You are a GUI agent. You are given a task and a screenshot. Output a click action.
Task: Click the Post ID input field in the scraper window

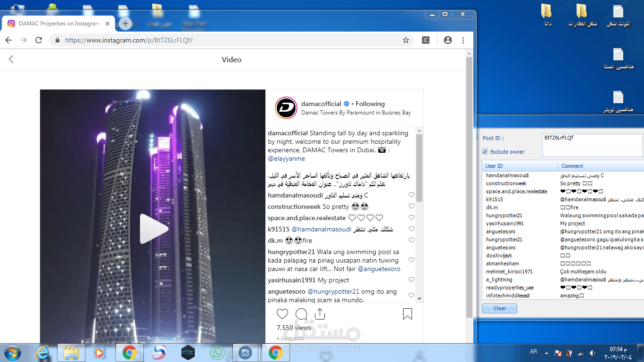tap(593, 145)
